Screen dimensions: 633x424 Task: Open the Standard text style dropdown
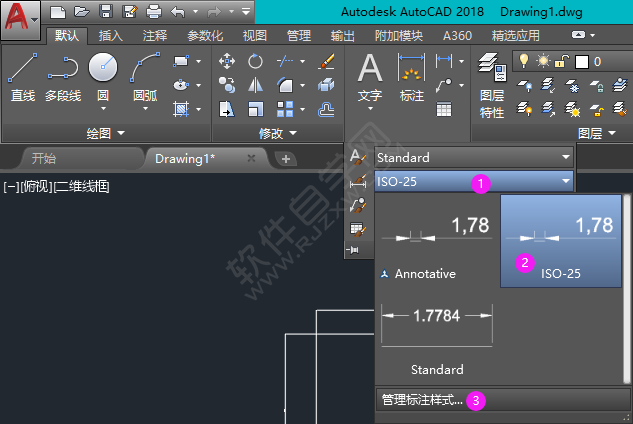pos(474,157)
